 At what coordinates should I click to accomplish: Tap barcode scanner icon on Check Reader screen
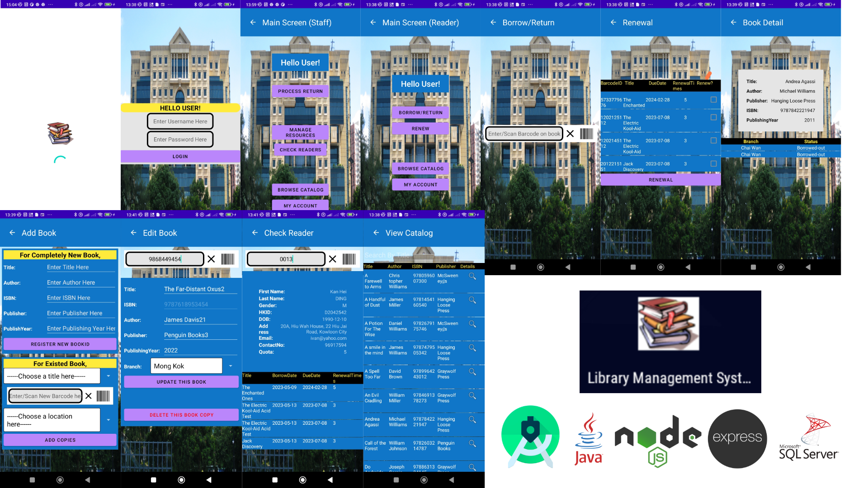[349, 259]
